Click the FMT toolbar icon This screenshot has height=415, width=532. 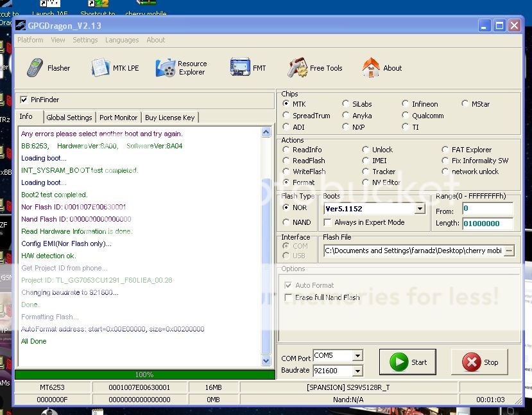coord(240,67)
